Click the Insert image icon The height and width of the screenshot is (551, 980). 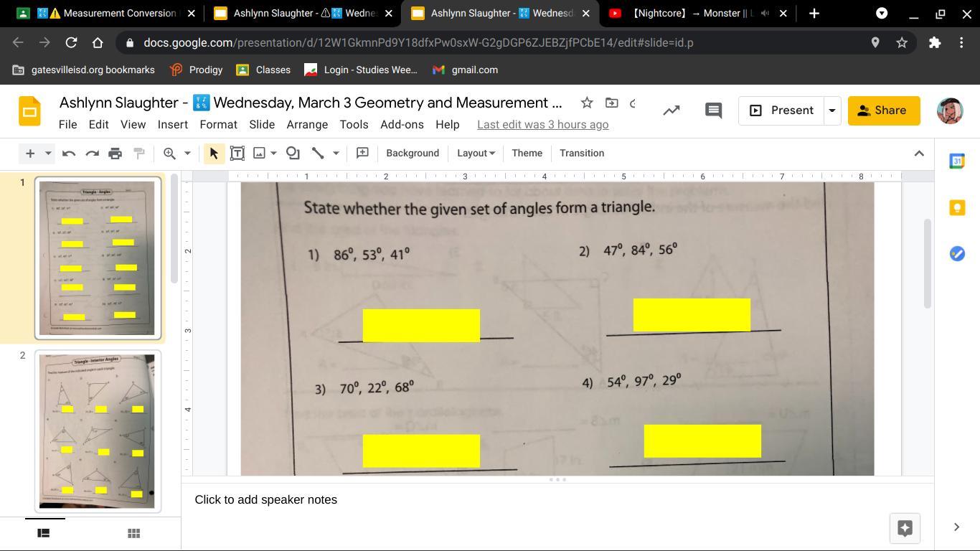point(260,154)
